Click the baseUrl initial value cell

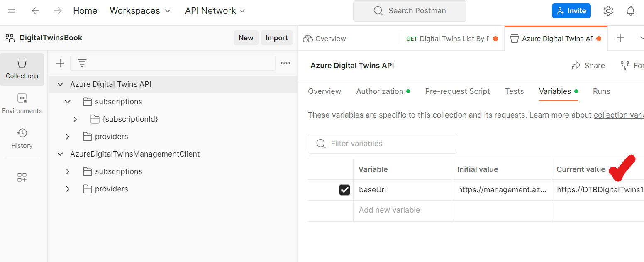(502, 190)
